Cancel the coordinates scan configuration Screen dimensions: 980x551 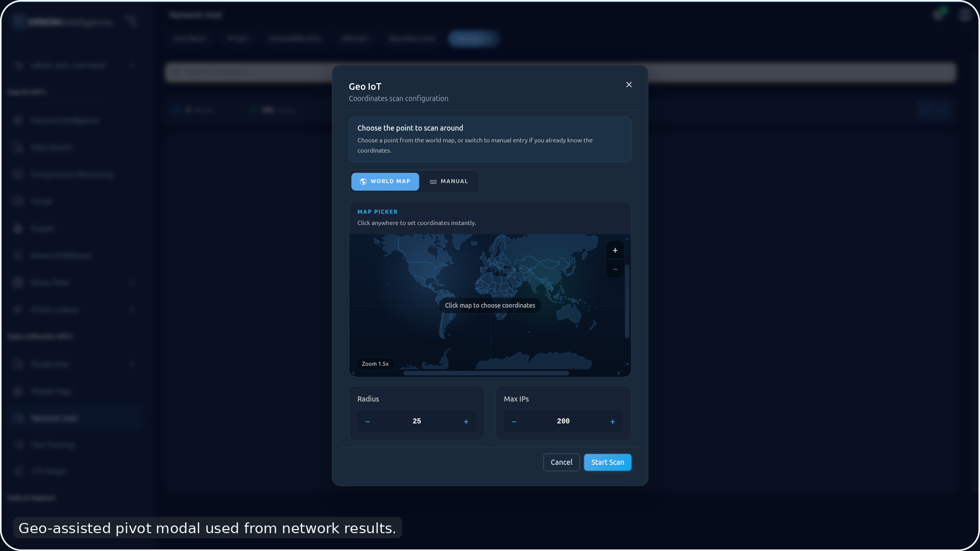click(x=561, y=462)
